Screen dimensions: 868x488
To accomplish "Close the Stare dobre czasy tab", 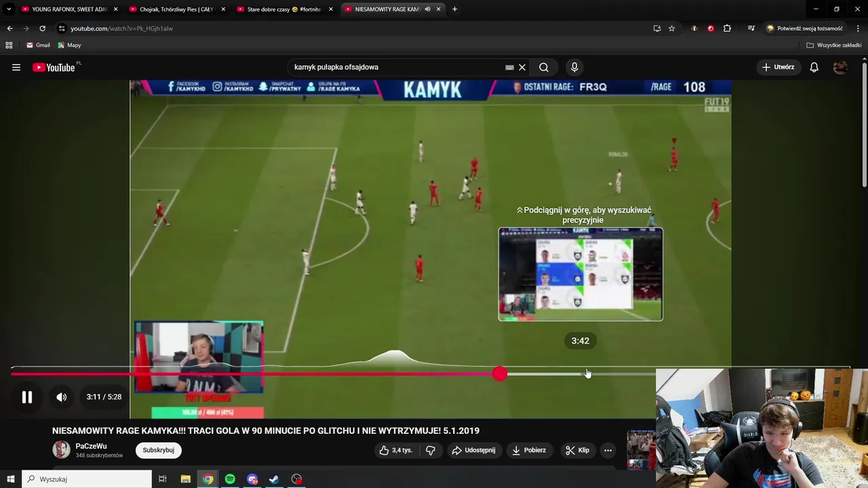I will (x=331, y=9).
